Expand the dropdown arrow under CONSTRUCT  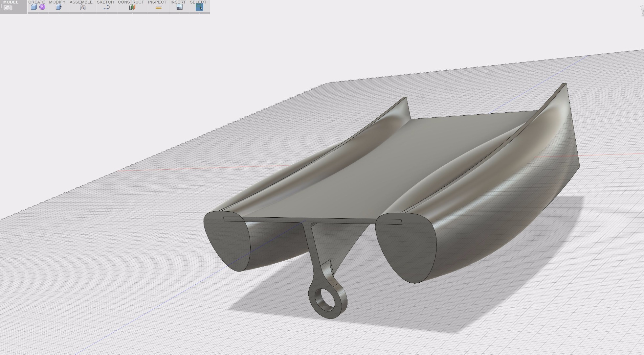click(x=133, y=13)
